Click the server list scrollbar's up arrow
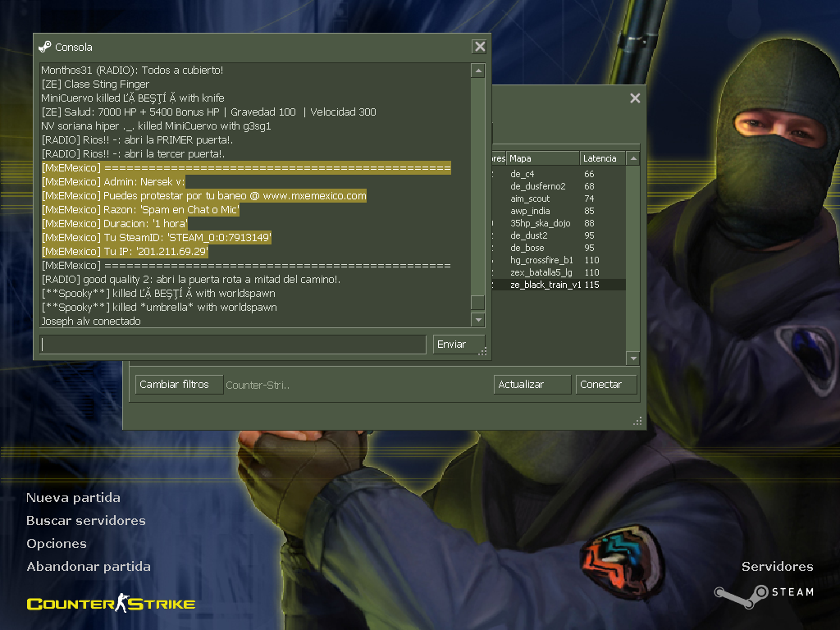Viewport: 840px width, 630px height. (632, 158)
